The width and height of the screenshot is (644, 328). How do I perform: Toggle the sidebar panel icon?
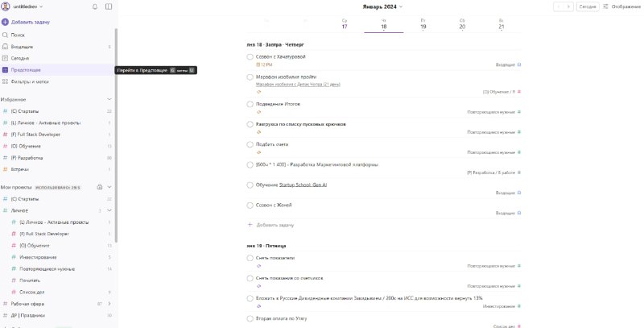tap(109, 6)
